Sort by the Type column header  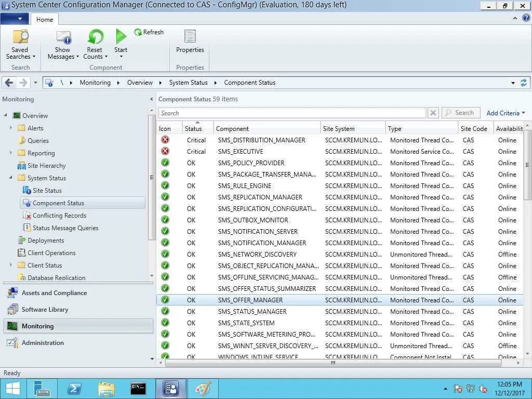(422, 128)
